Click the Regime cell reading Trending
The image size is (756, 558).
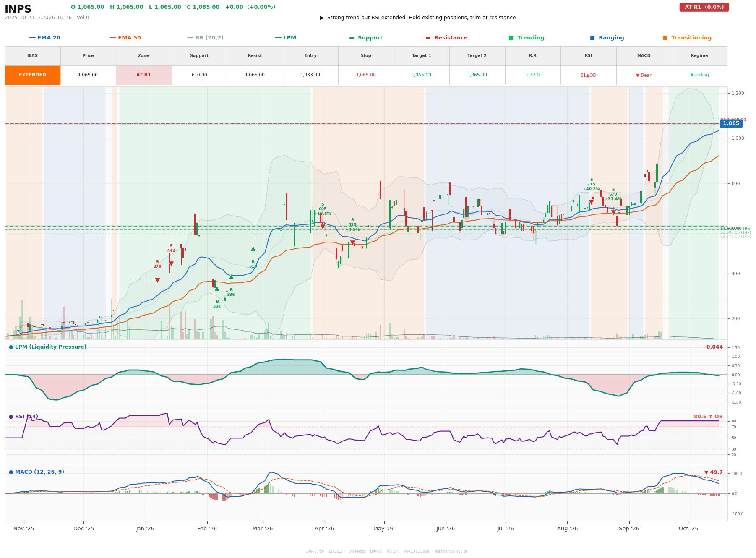click(x=699, y=75)
